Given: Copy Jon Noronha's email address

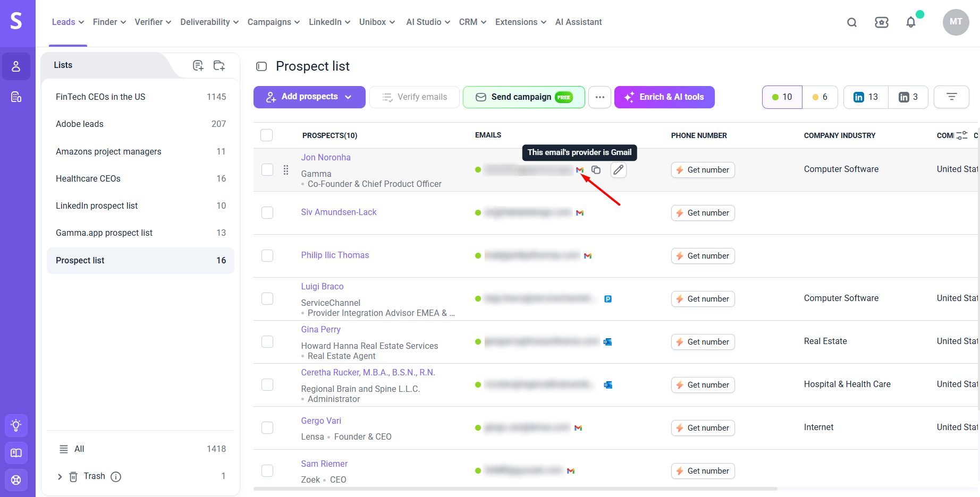Looking at the screenshot, I should pos(596,170).
